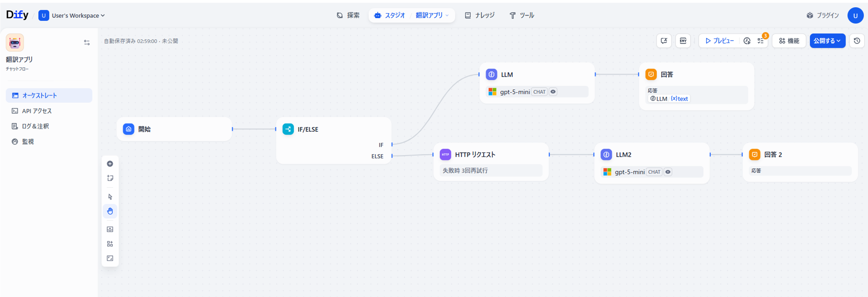Image resolution: width=868 pixels, height=297 pixels.
Task: Add a note with sticky note icon
Action: pyautogui.click(x=110, y=178)
